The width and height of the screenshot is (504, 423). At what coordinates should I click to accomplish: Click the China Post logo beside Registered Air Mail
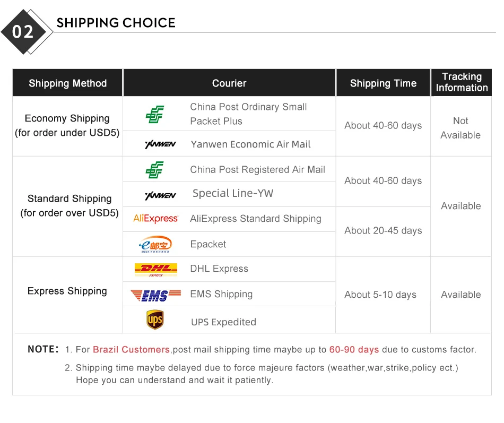pyautogui.click(x=155, y=170)
